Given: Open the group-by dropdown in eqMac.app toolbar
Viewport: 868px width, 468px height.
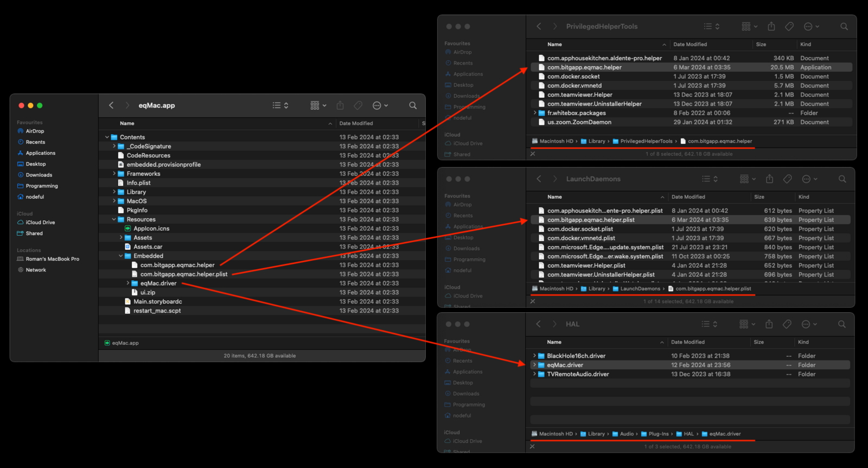Looking at the screenshot, I should [x=318, y=105].
